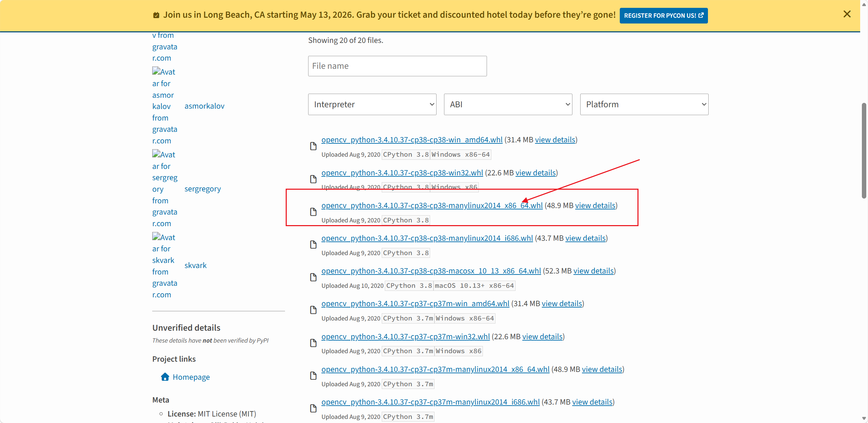Screen dimensions: 868x423
Task: View details for cp38-win32.whl
Action: [536, 173]
